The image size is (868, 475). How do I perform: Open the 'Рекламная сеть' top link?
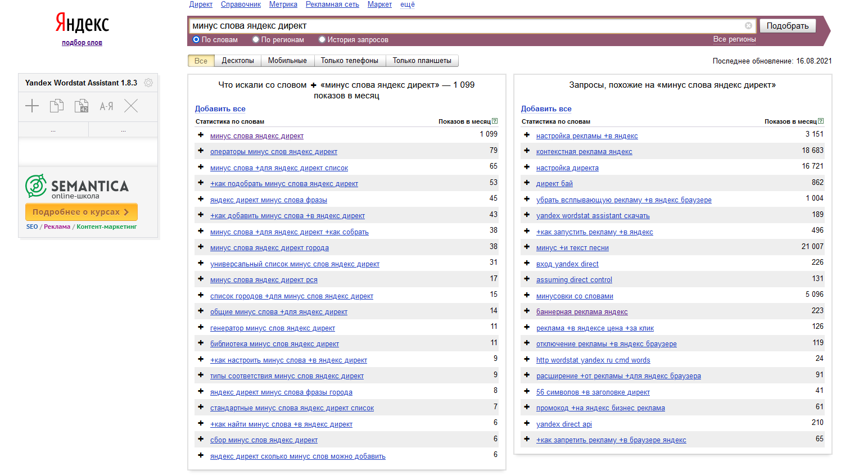[x=332, y=4]
